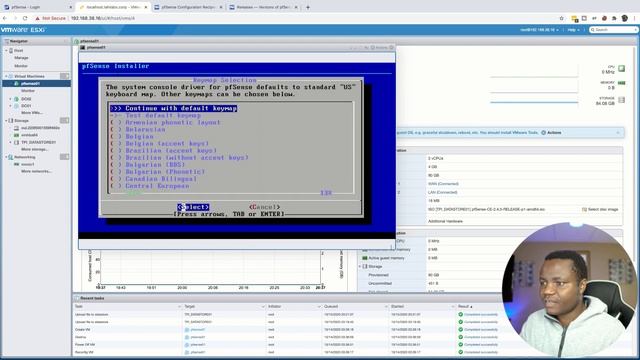Screen dimensions: 640x360
Task: Click the Networking icon in Navigator
Action: coord(11,157)
